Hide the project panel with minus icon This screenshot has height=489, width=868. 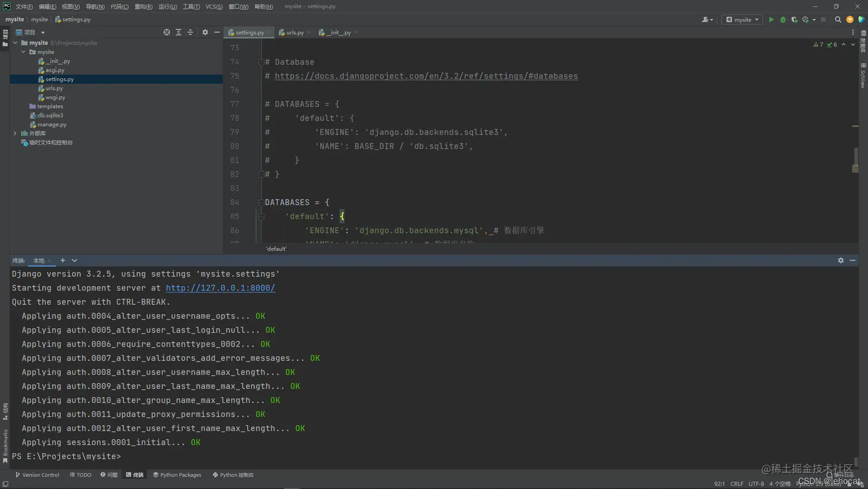(x=216, y=32)
